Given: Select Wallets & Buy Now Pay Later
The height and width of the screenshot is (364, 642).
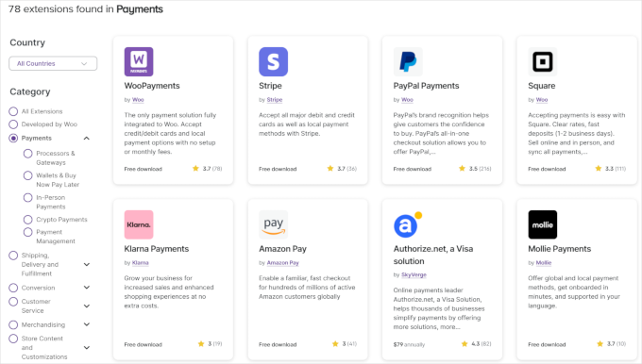Looking at the screenshot, I should point(27,175).
